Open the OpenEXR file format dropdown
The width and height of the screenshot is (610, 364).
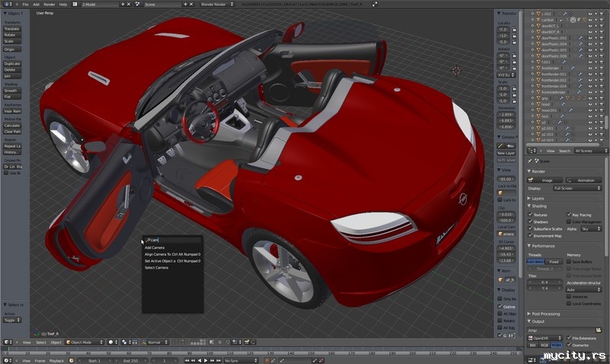pyautogui.click(x=545, y=338)
